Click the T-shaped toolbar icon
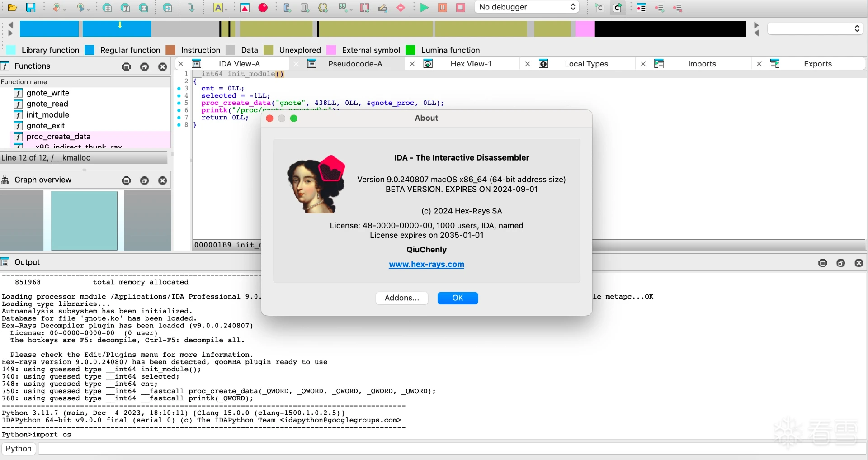Image resolution: width=868 pixels, height=460 pixels. pos(125,8)
